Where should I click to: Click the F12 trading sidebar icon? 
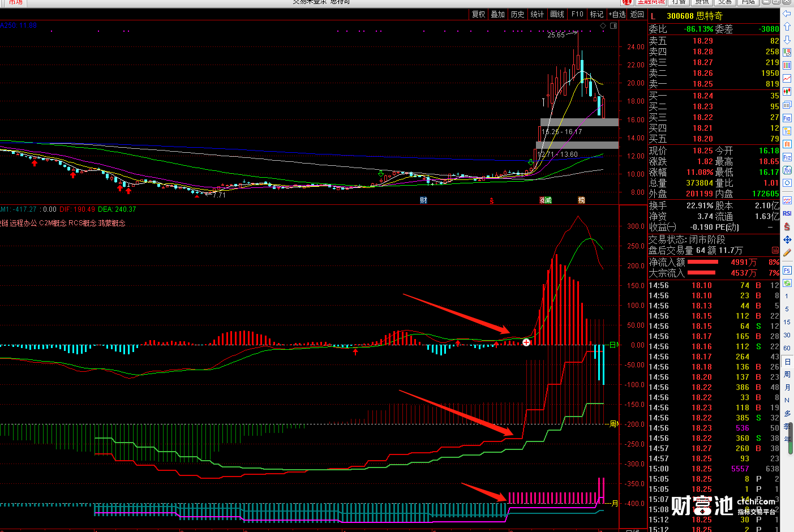point(787,157)
